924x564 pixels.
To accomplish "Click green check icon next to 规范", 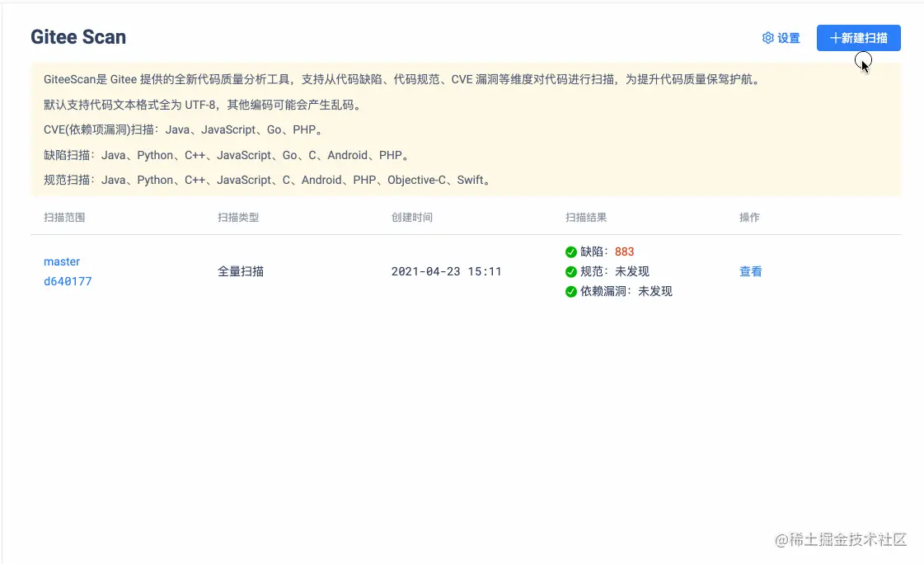I will 570,271.
